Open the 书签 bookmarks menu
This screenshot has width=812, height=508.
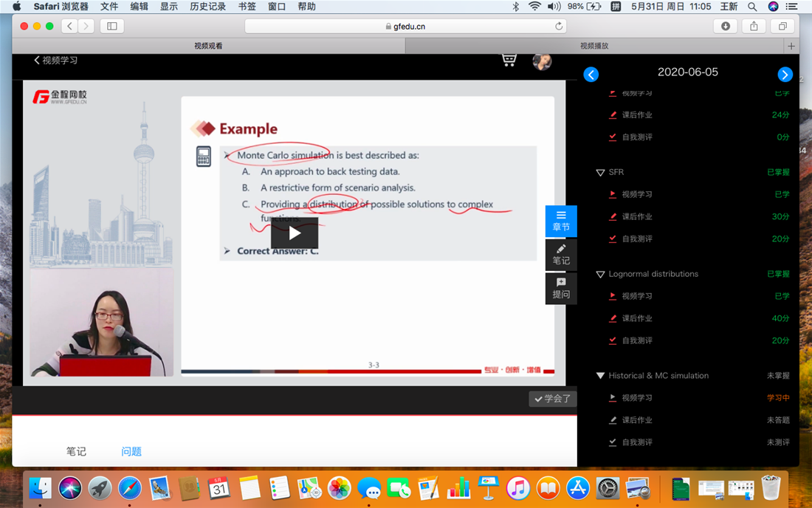click(247, 7)
